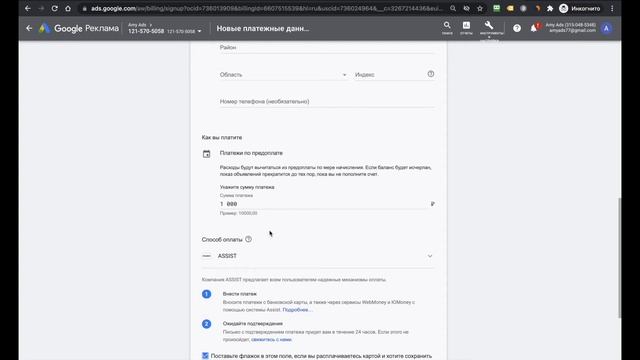Image resolution: width=640 pixels, height=360 pixels.
Task: Open the свяжитесь с нами link
Action: 271,339
